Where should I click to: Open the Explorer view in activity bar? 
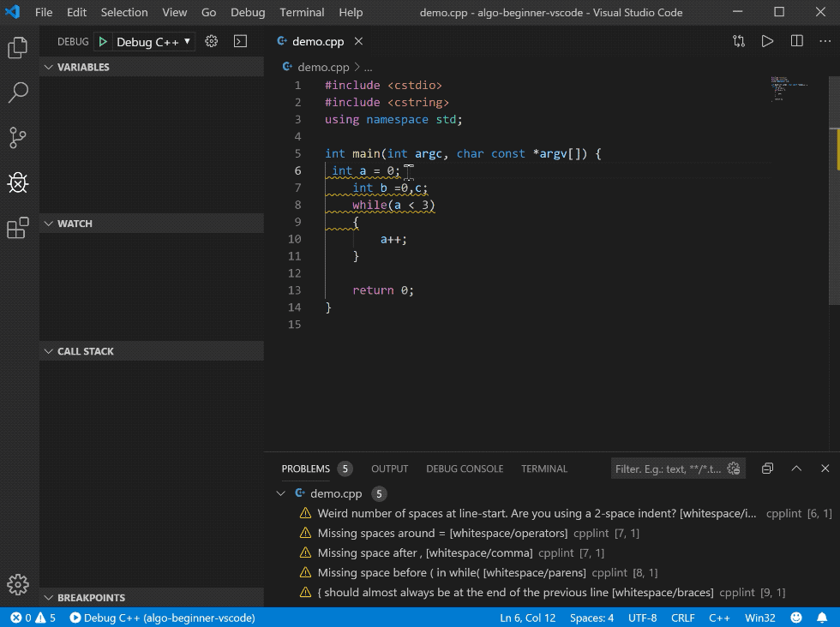click(x=18, y=48)
